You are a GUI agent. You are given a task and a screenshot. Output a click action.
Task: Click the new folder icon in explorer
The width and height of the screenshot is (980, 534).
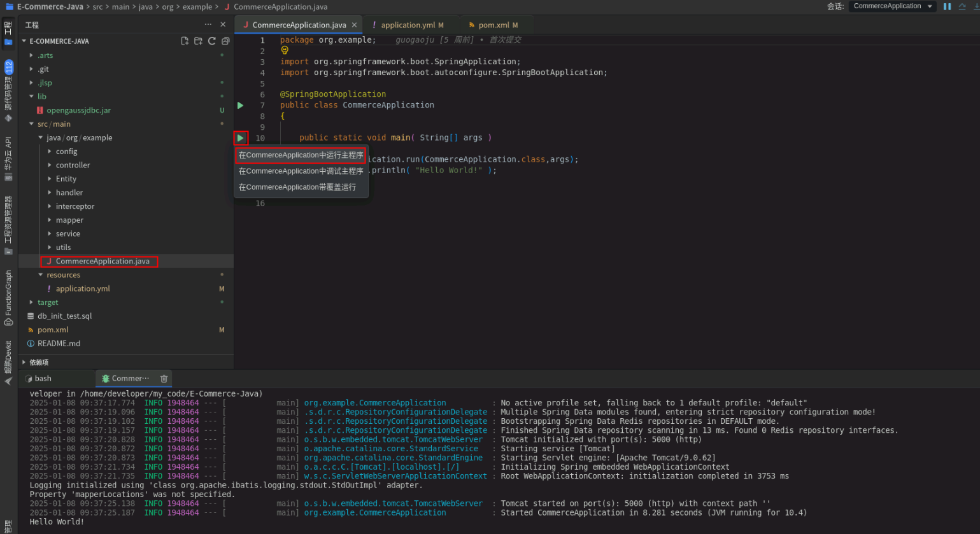pos(198,41)
